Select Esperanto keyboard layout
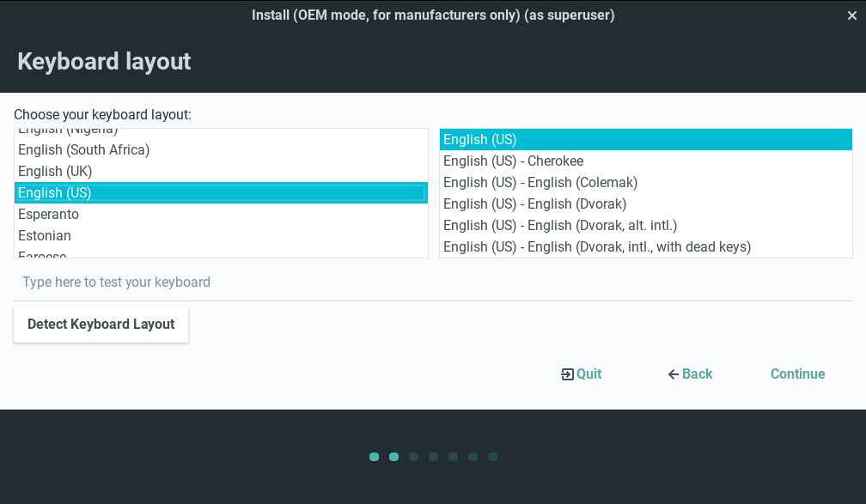 click(48, 215)
